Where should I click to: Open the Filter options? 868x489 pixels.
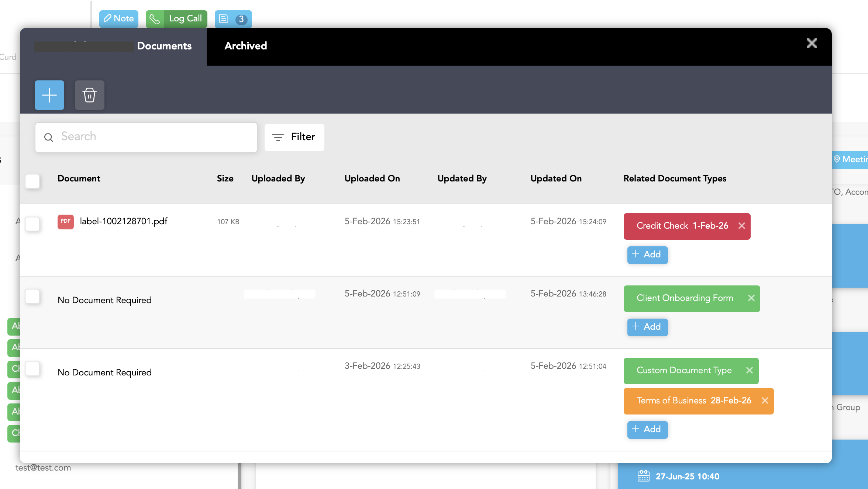pyautogui.click(x=294, y=137)
